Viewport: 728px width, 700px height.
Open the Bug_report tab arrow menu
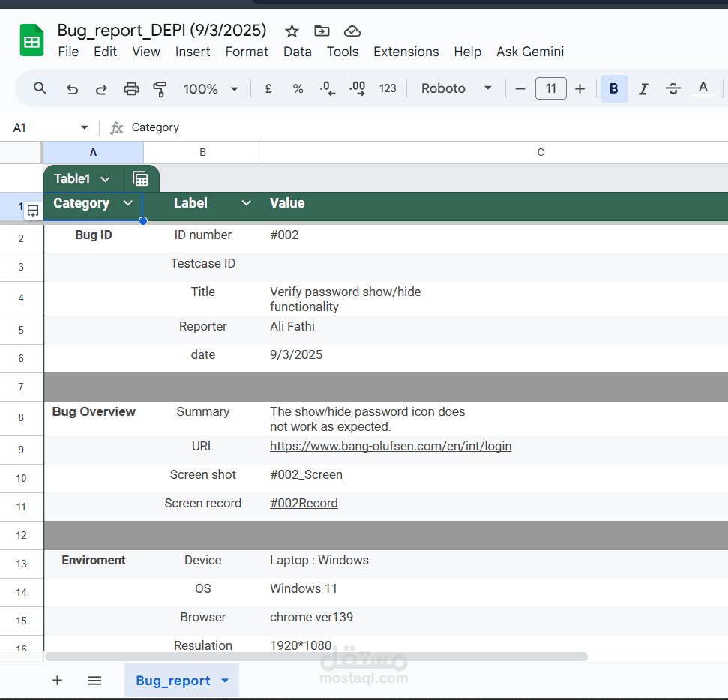(225, 681)
